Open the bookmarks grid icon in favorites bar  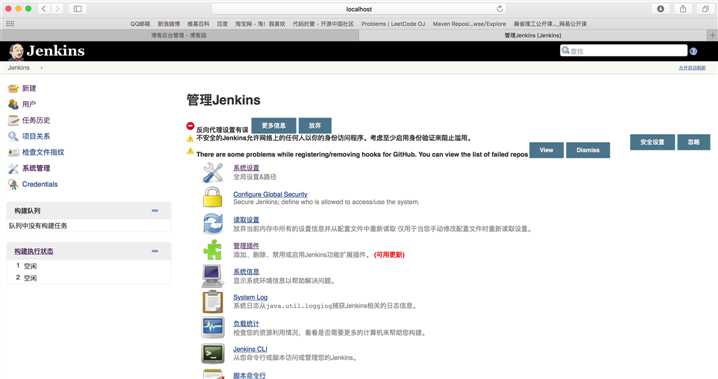pos(10,23)
